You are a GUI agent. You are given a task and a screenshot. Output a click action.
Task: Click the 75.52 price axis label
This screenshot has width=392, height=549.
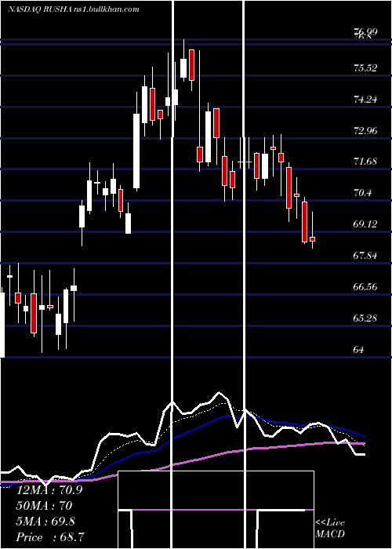tap(366, 68)
